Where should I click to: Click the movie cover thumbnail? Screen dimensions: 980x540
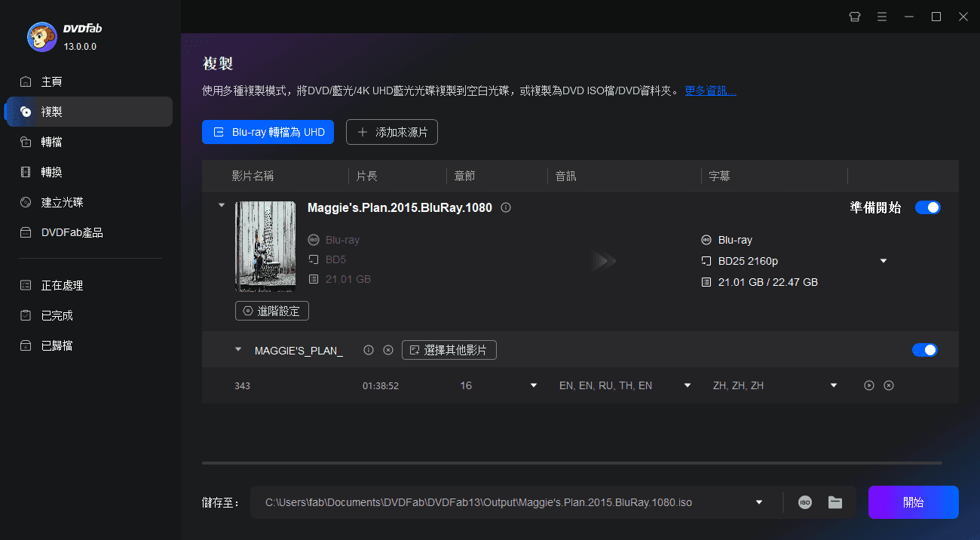click(x=265, y=247)
